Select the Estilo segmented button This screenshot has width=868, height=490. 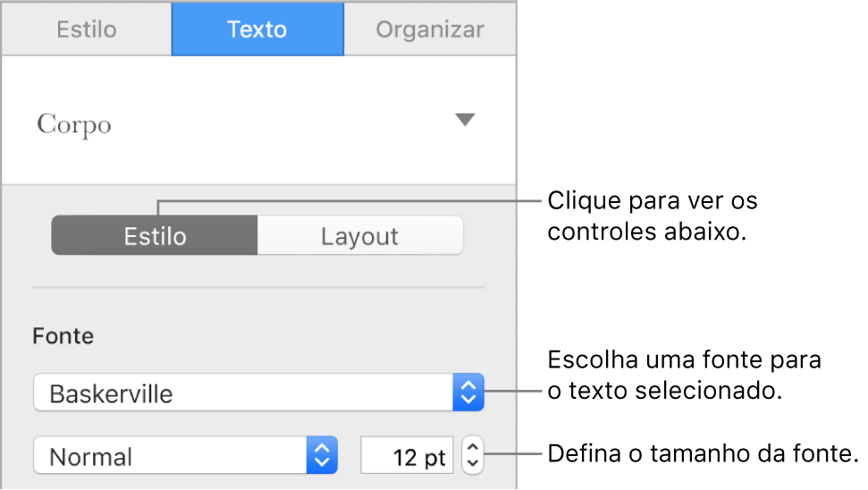tap(155, 237)
